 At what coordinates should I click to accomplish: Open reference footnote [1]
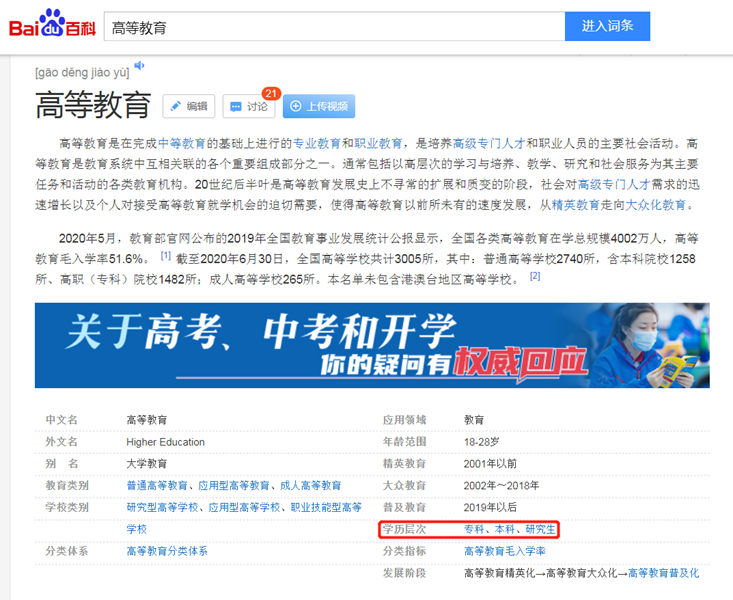tap(166, 255)
